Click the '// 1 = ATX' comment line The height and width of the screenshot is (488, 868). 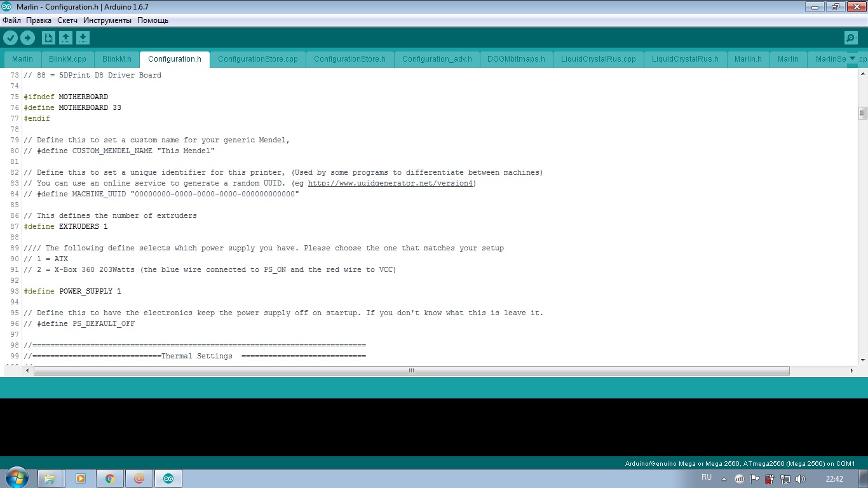click(x=46, y=259)
